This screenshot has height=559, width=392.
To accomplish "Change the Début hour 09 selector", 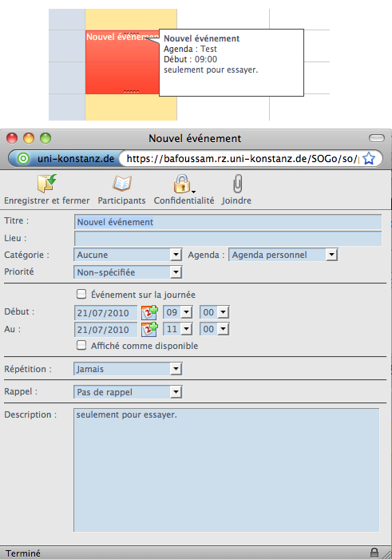I will 178,312.
